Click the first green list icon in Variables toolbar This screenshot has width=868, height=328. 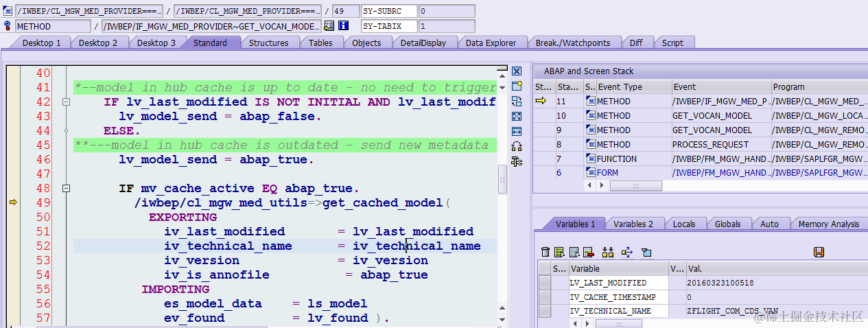[x=559, y=253]
